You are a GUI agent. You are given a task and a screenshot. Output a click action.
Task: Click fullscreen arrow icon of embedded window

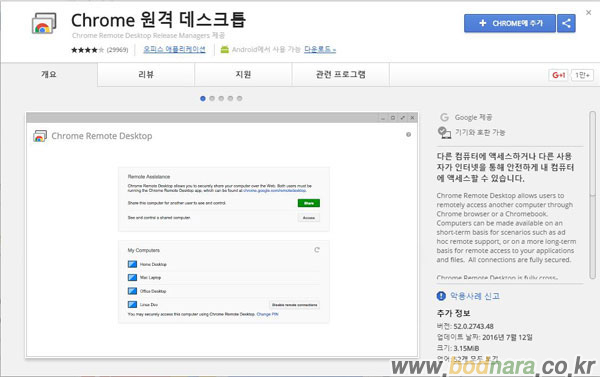[x=403, y=118]
